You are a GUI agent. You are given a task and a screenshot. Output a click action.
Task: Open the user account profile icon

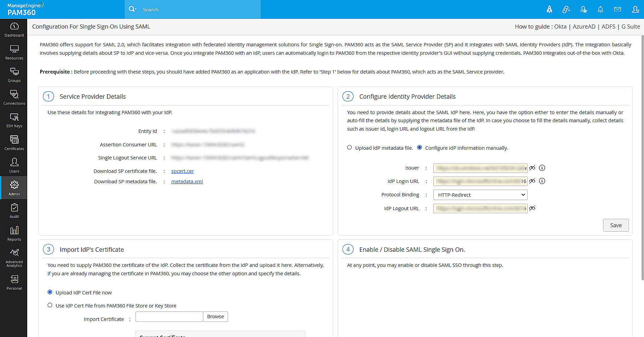tap(635, 9)
